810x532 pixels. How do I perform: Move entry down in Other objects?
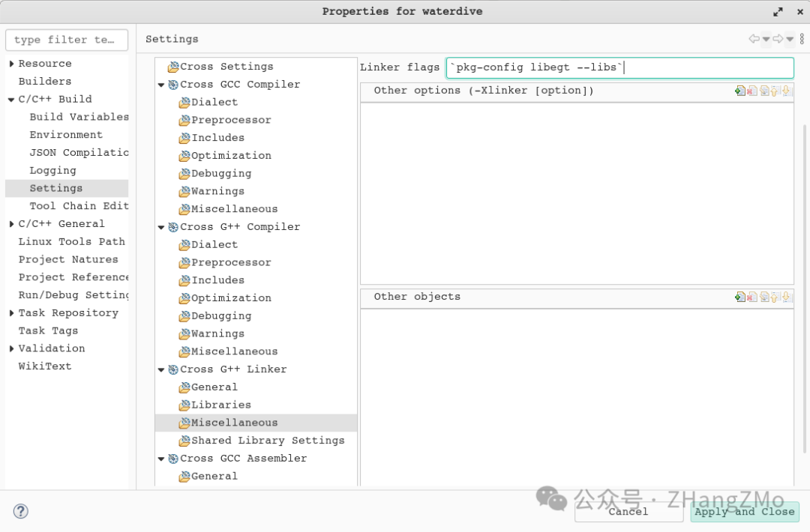(x=786, y=297)
